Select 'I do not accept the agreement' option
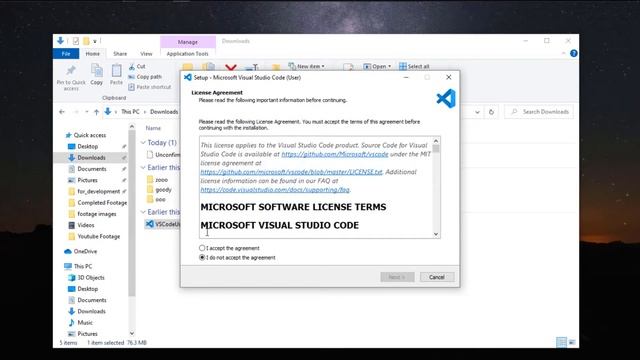Screen dimensions: 640x360 click(x=202, y=258)
